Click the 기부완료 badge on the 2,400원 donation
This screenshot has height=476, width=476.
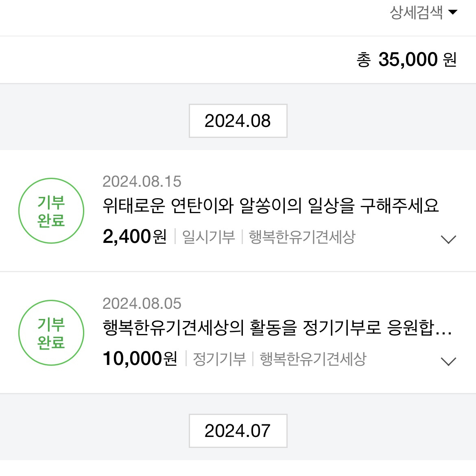(50, 212)
